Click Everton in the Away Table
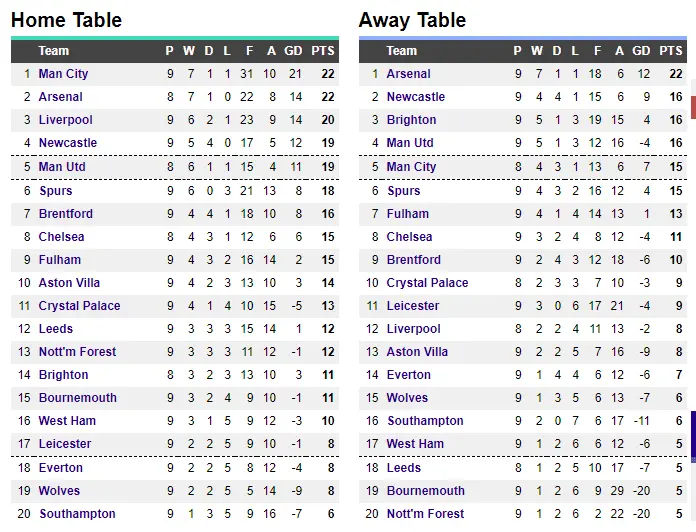 click(x=408, y=375)
